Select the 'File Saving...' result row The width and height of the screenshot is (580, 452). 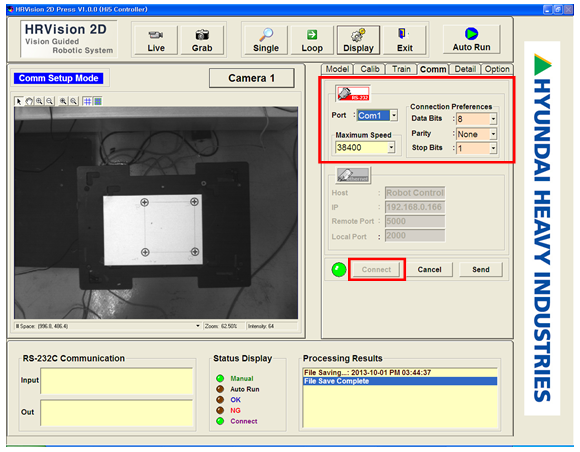(x=400, y=372)
